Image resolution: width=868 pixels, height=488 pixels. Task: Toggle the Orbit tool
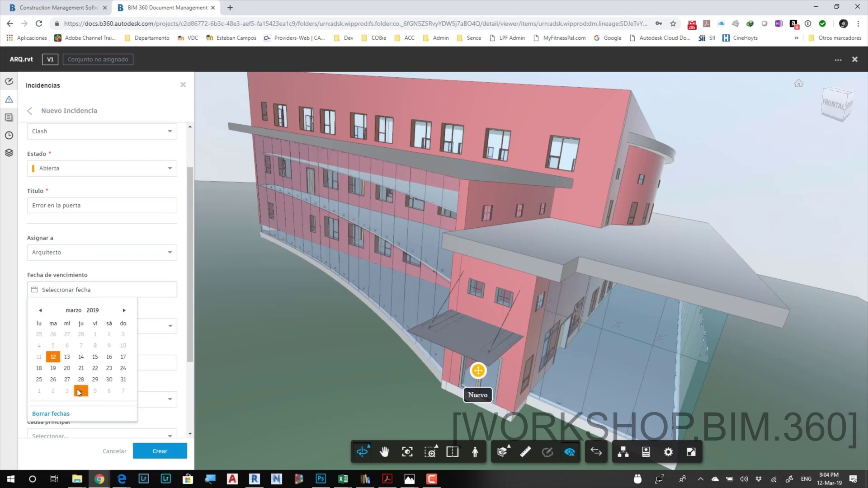pyautogui.click(x=363, y=452)
